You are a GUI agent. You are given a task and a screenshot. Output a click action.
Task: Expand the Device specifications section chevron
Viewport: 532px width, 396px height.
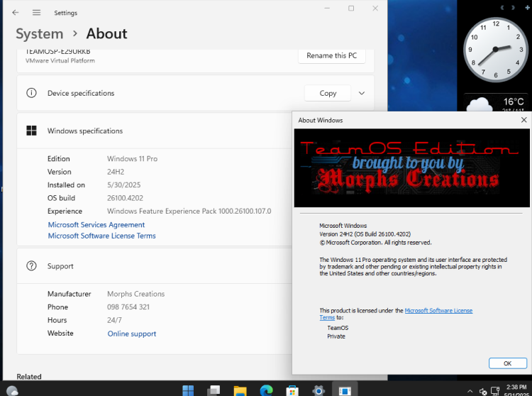tap(362, 93)
